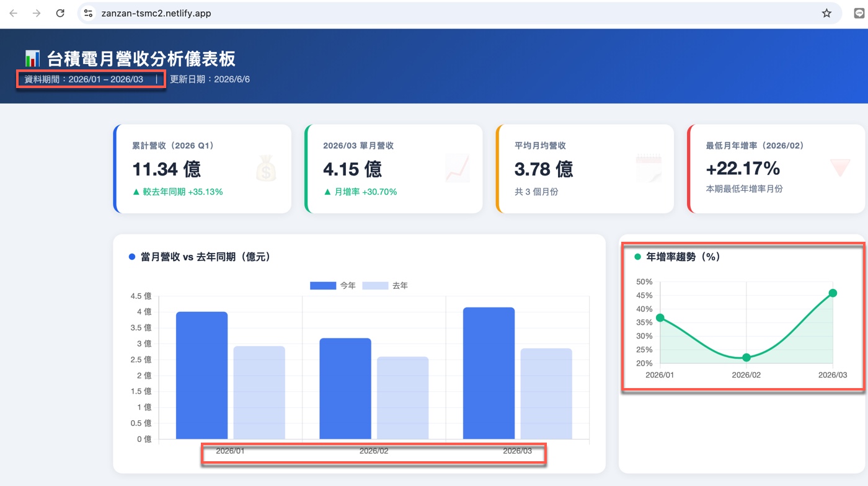Open site information icon in address bar

tap(89, 13)
